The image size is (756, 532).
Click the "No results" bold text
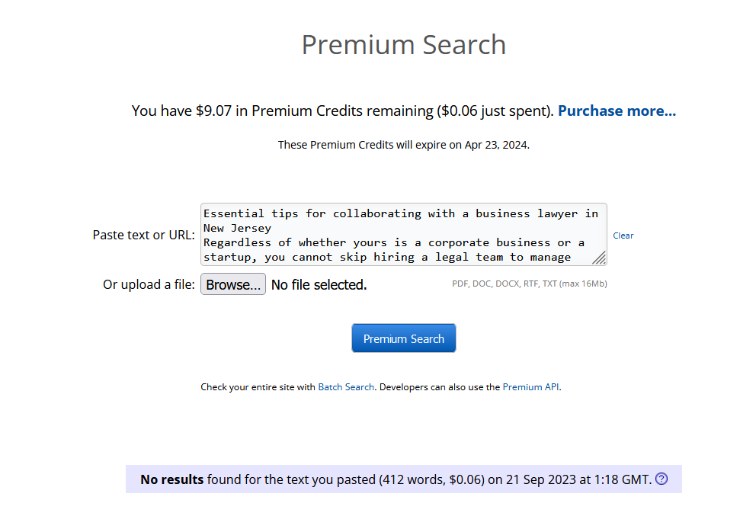pyautogui.click(x=171, y=479)
